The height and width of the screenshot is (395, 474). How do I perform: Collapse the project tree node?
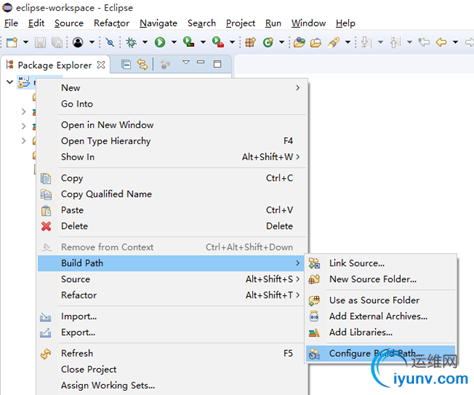click(10, 82)
